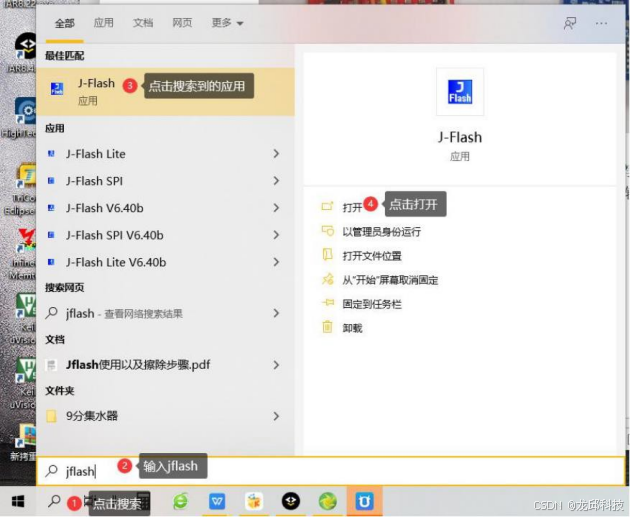Click the feedback person icon
Screen dimensions: 630x517
[x=570, y=23]
